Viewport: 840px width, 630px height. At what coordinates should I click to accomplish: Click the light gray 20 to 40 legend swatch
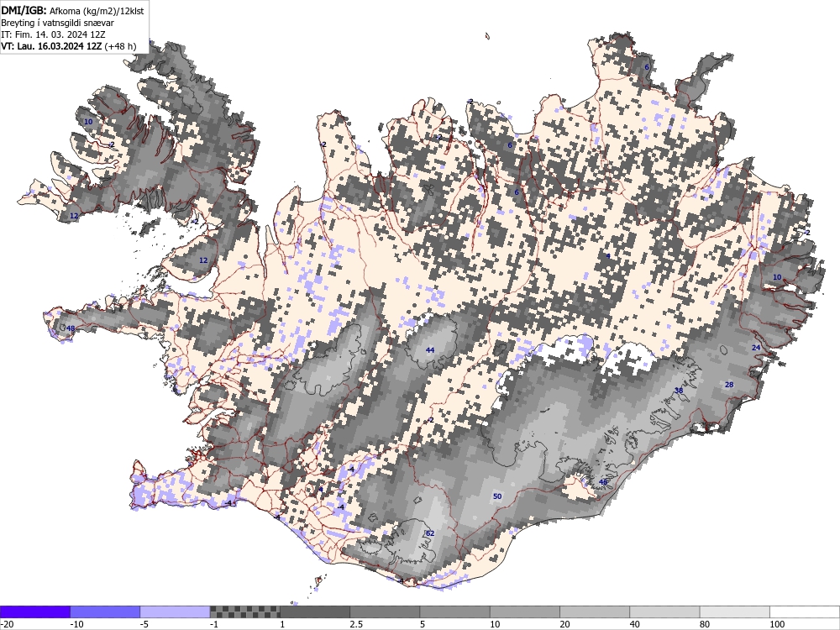pos(595,612)
